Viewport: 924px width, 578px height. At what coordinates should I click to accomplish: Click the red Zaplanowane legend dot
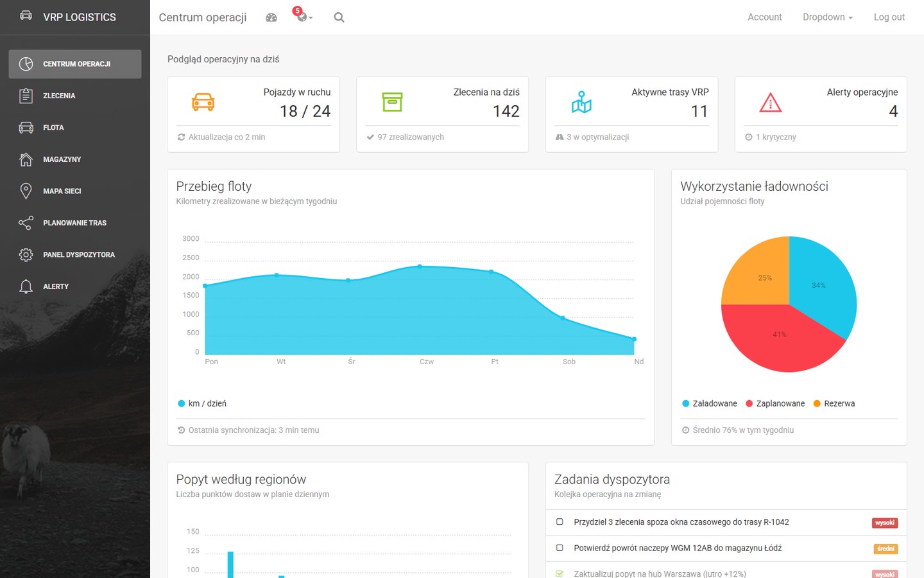[x=749, y=403]
